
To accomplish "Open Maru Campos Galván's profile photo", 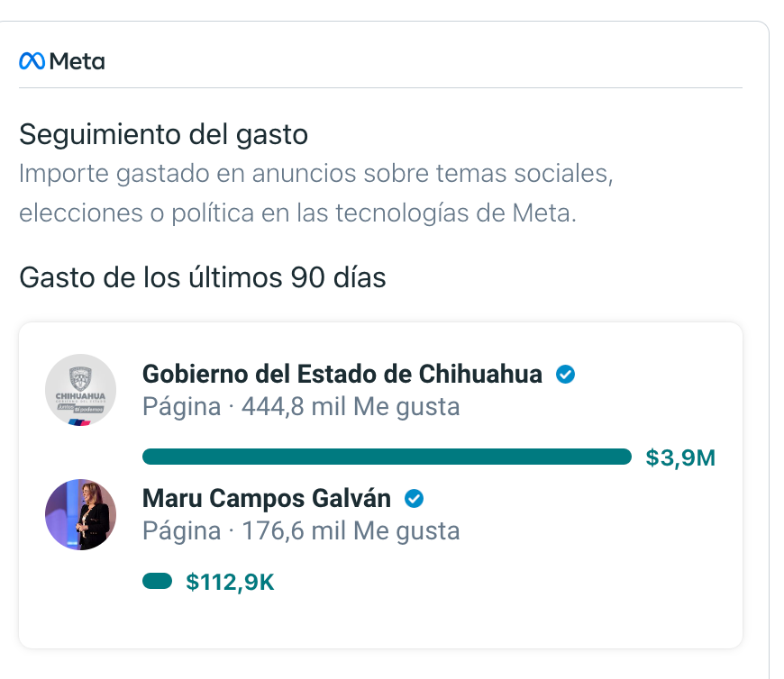I will pyautogui.click(x=81, y=514).
